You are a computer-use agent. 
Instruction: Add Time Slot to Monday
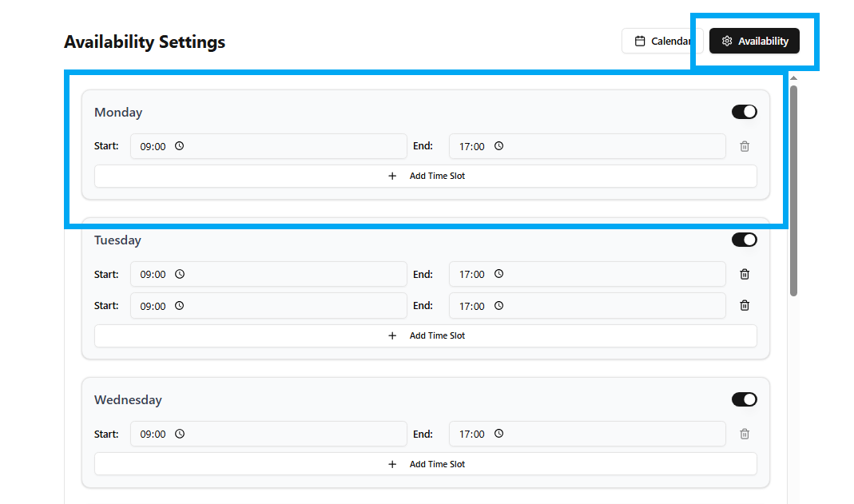tap(425, 176)
